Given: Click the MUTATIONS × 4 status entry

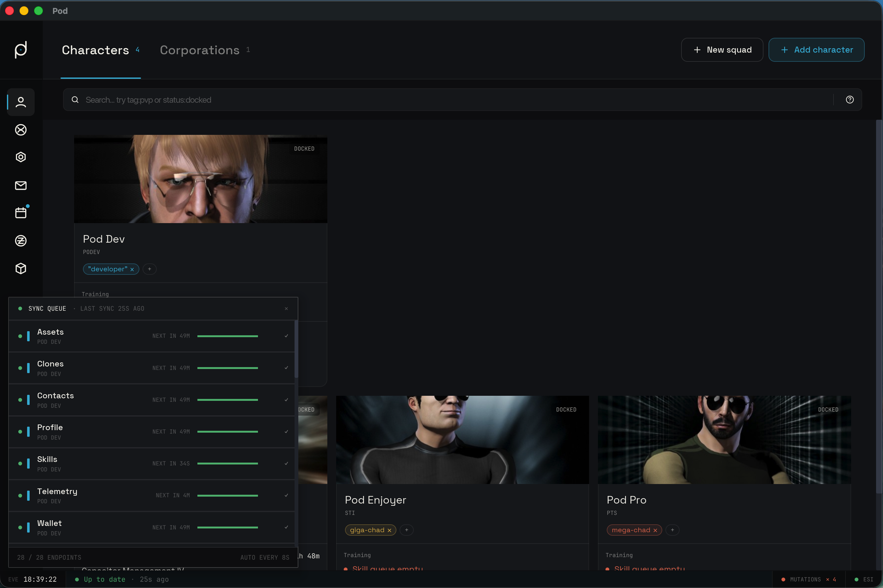Looking at the screenshot, I should coord(809,579).
